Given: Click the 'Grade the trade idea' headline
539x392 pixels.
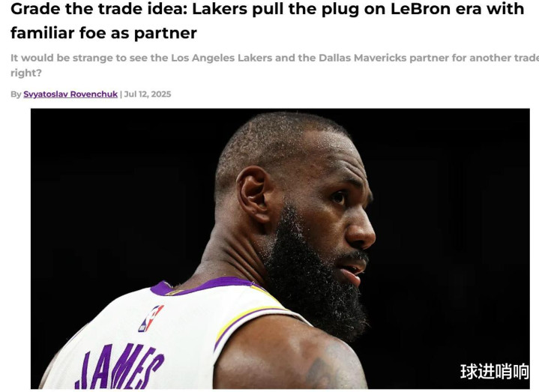Looking at the screenshot, I should coord(267,21).
